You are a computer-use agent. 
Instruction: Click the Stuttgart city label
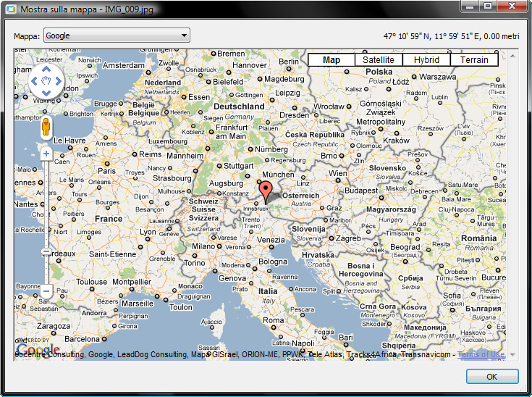click(x=239, y=166)
